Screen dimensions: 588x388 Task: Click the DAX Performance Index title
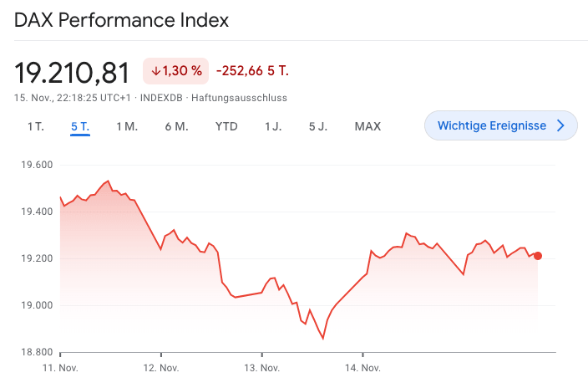(x=122, y=20)
